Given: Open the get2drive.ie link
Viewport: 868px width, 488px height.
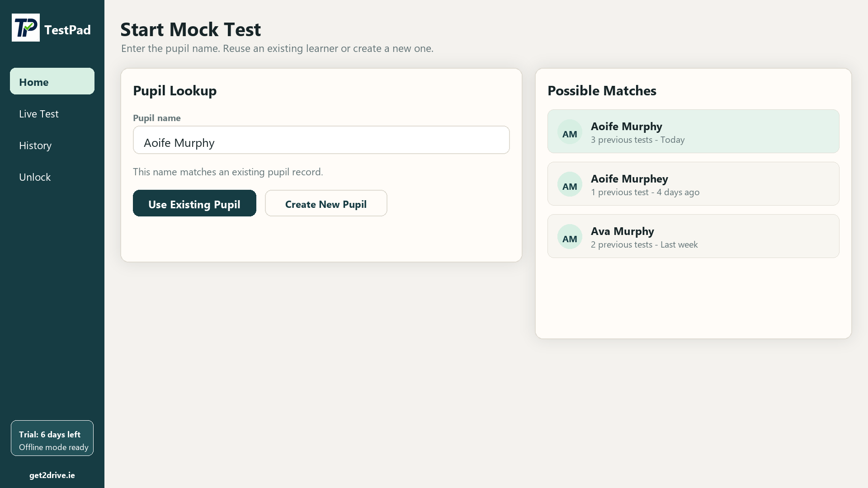Looking at the screenshot, I should (52, 475).
